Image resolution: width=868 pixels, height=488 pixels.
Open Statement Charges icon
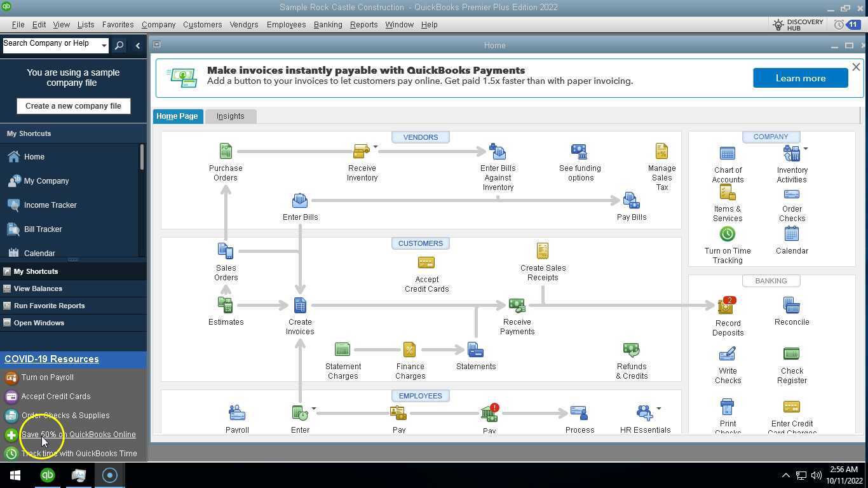pyautogui.click(x=342, y=349)
